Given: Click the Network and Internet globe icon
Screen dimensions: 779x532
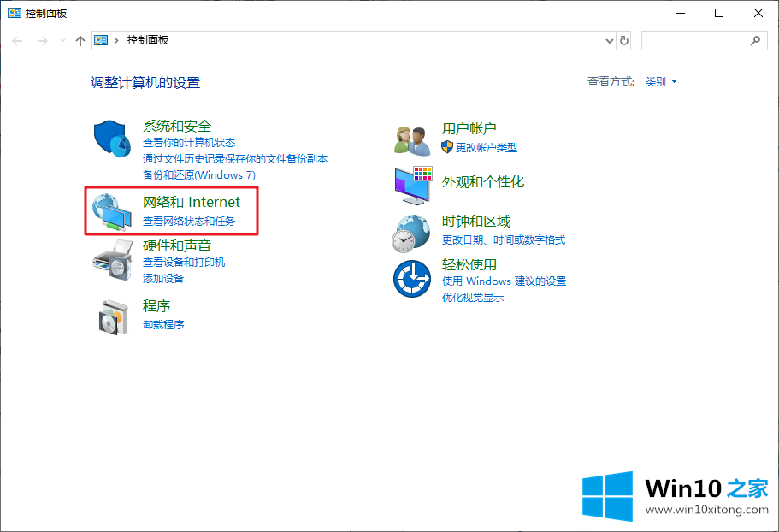Looking at the screenshot, I should tap(112, 212).
